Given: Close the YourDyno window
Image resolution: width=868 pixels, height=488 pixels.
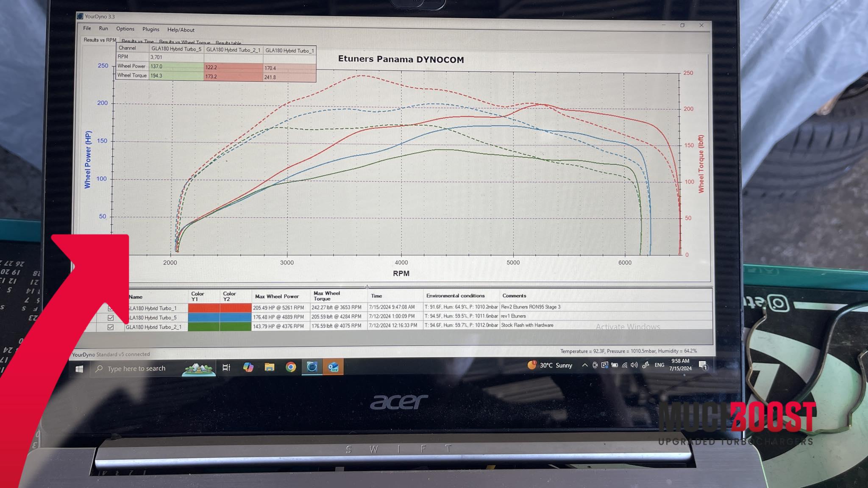Looking at the screenshot, I should pyautogui.click(x=701, y=25).
